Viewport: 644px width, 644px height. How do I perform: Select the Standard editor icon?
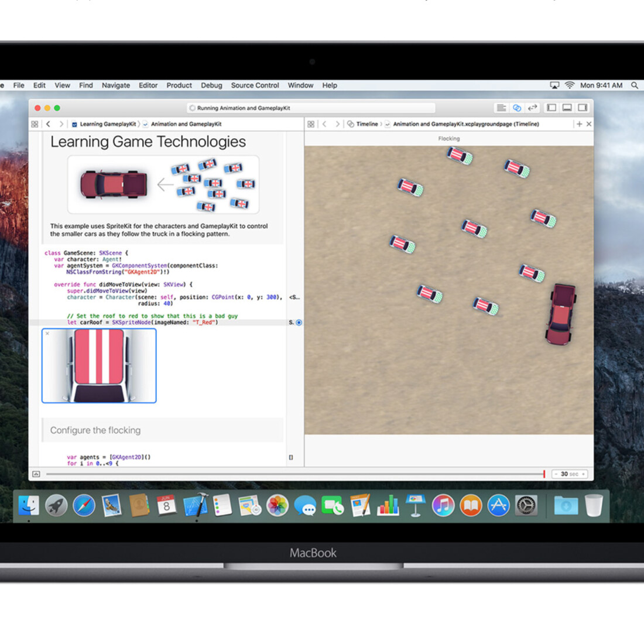(501, 108)
